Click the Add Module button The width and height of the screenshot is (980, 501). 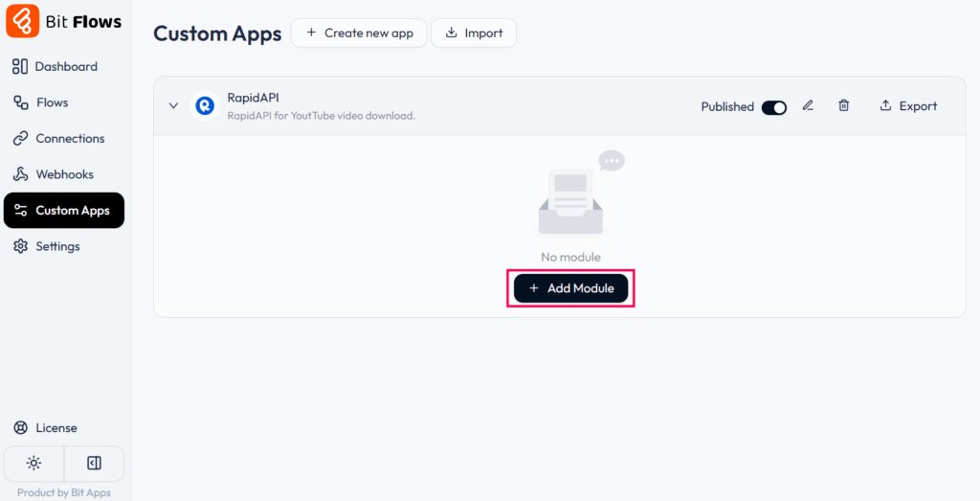[x=570, y=288]
